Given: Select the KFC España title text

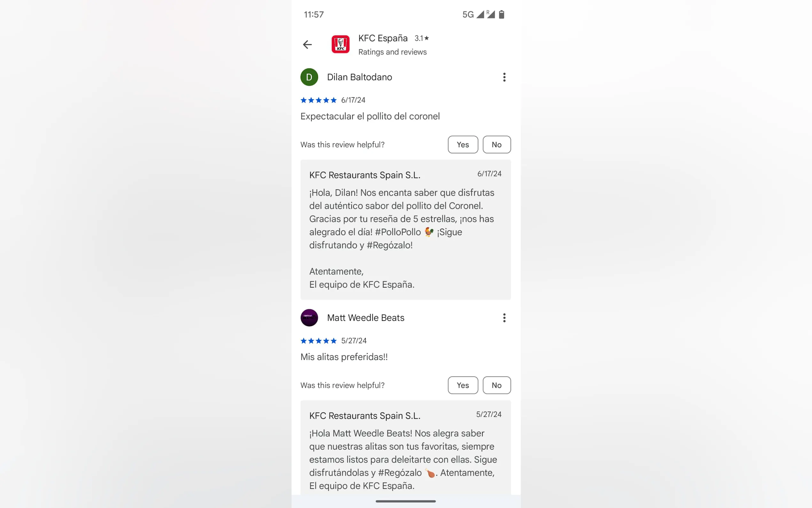Looking at the screenshot, I should [383, 38].
